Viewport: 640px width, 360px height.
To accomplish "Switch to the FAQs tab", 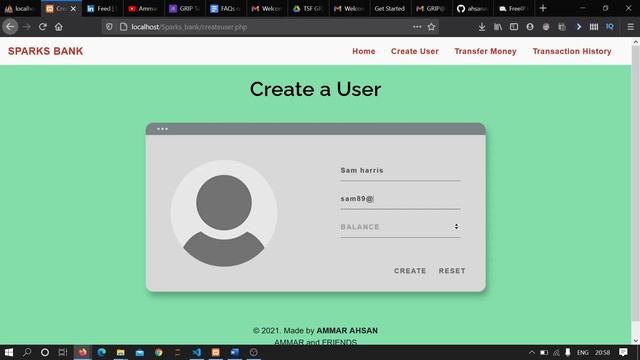I will coord(225,9).
